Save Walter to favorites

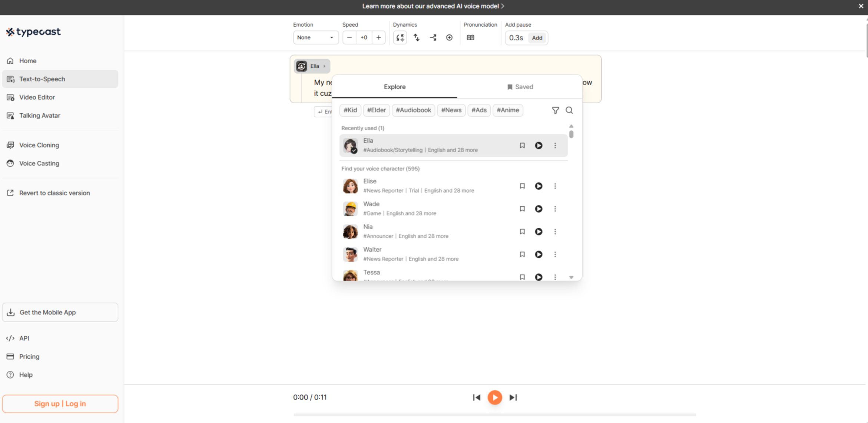point(522,254)
